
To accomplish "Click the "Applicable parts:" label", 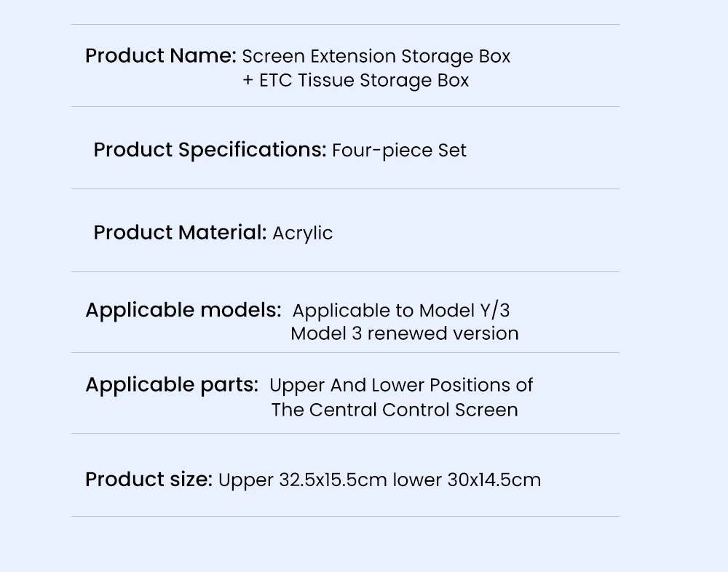I will pos(171,385).
